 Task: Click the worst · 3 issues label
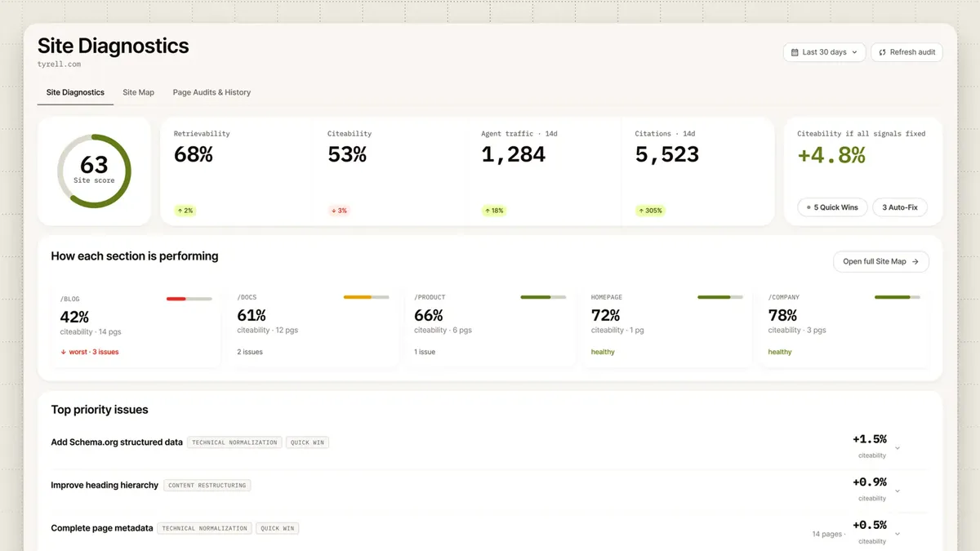94,353
